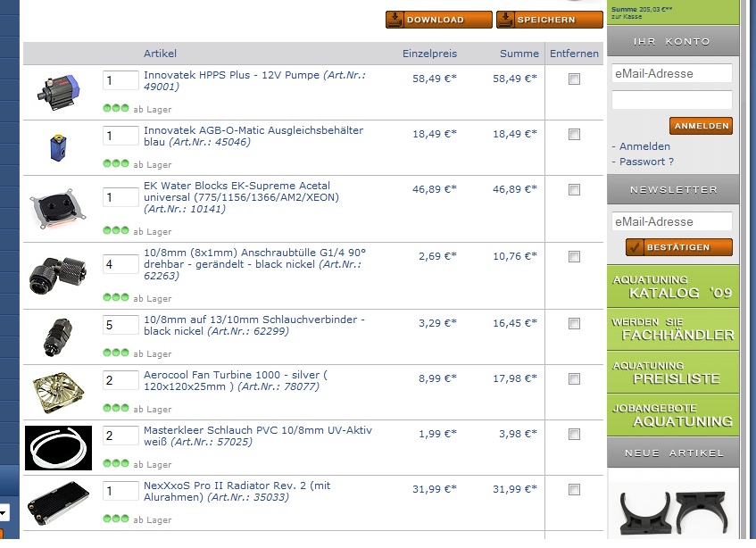756x548 pixels.
Task: Open the Passwort ? link
Action: (646, 162)
